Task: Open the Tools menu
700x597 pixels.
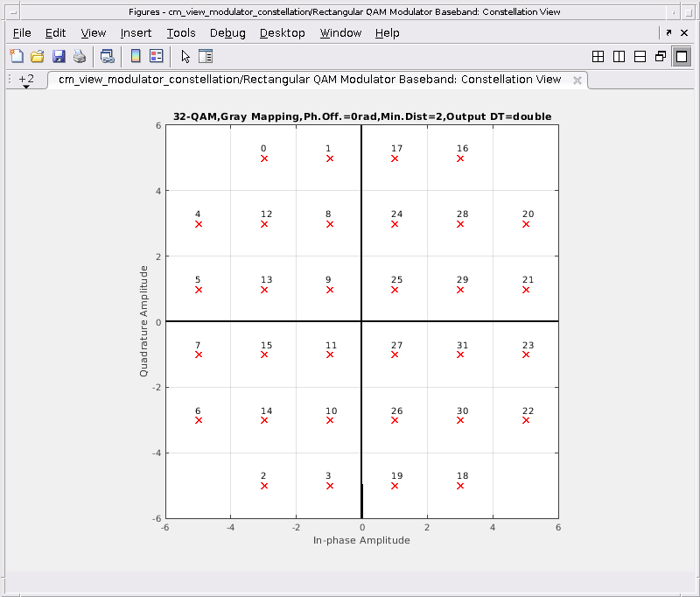Action: (x=181, y=33)
